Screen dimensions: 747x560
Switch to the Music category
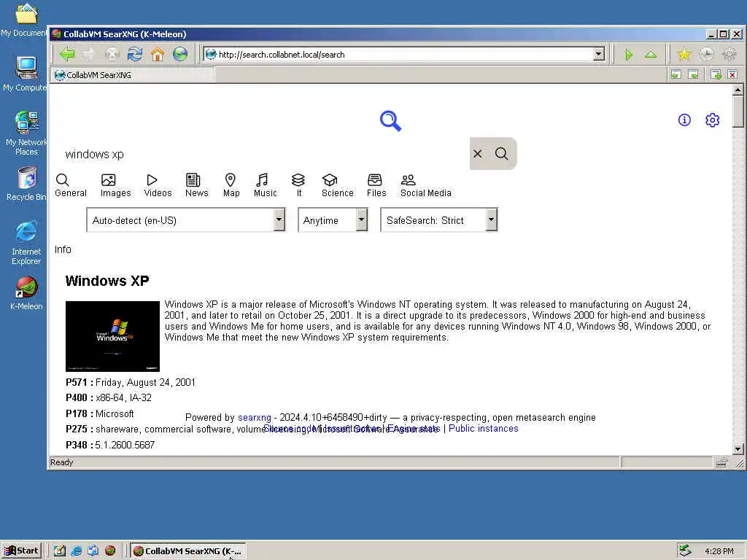click(x=265, y=185)
